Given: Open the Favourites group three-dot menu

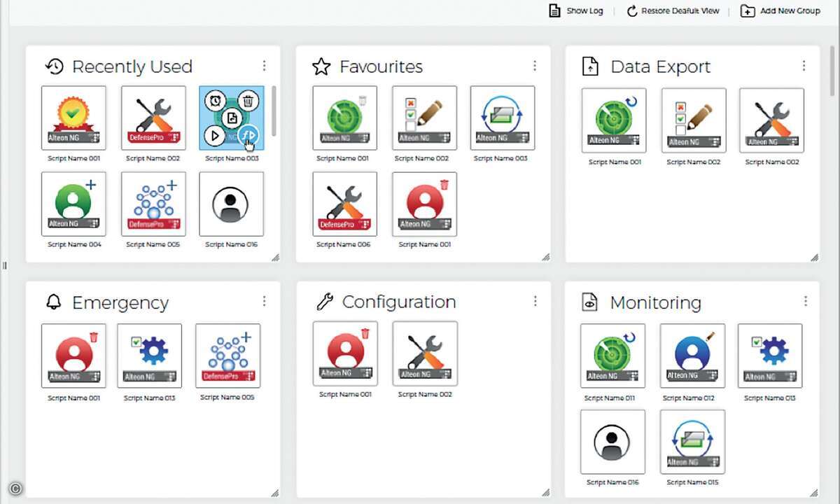Looking at the screenshot, I should (x=535, y=65).
